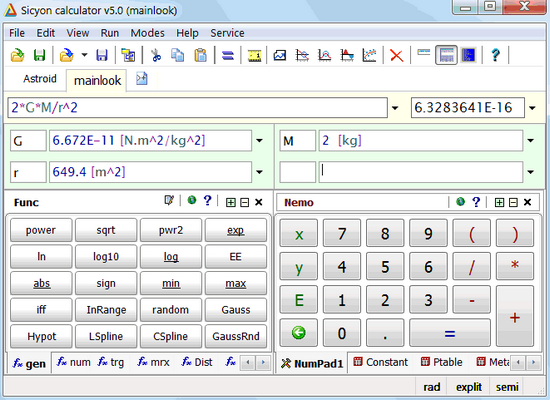550x400 pixels.
Task: Toggle the semi mode in status bar
Action: 507,387
